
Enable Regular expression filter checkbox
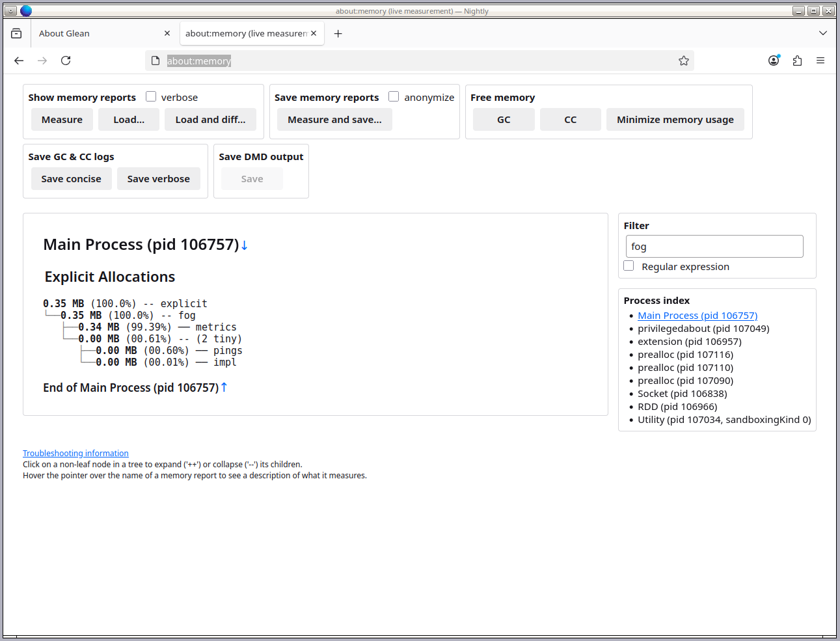629,266
